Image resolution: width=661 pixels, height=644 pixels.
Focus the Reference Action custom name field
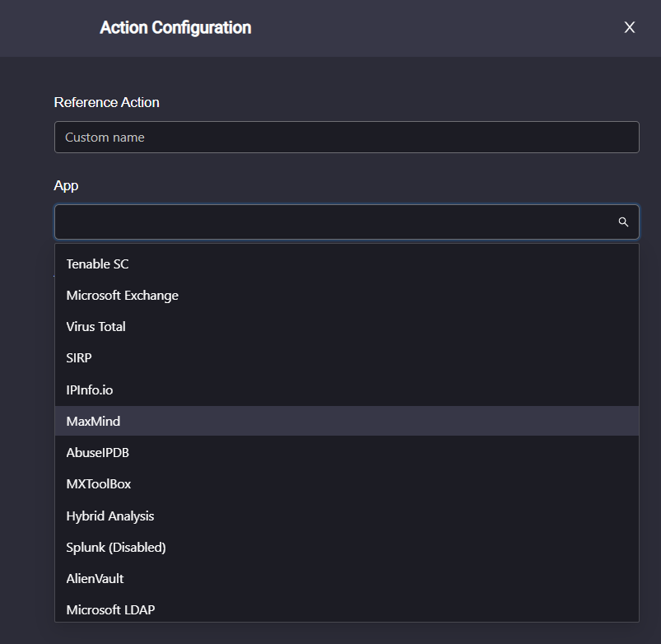pos(347,137)
